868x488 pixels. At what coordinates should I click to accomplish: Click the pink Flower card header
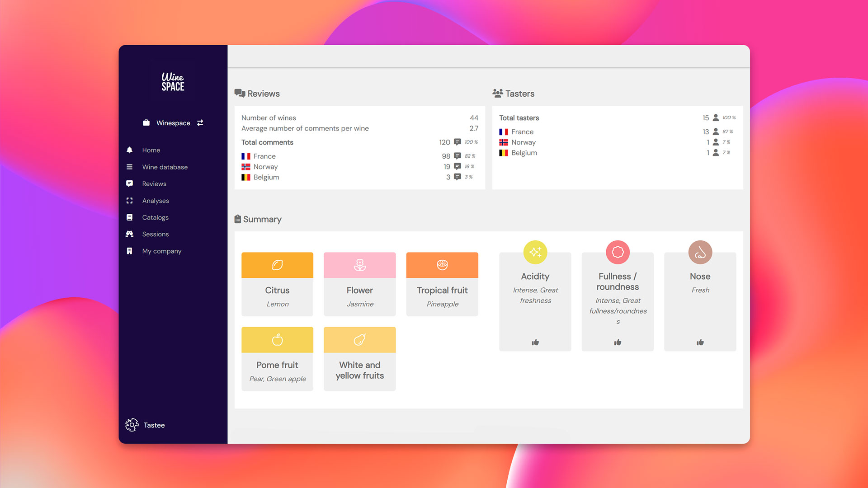tap(359, 265)
